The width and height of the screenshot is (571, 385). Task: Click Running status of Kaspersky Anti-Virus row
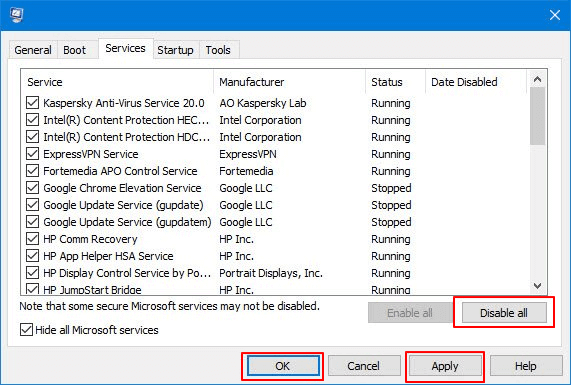pyautogui.click(x=391, y=103)
